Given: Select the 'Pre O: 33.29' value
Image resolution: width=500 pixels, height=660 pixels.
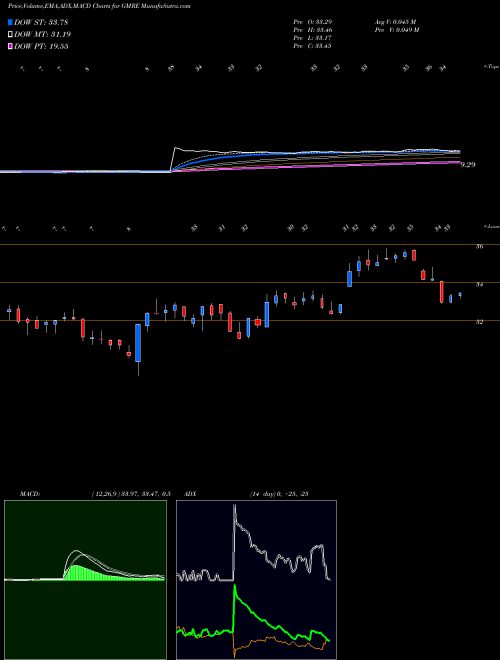Looking at the screenshot, I should click(312, 21).
